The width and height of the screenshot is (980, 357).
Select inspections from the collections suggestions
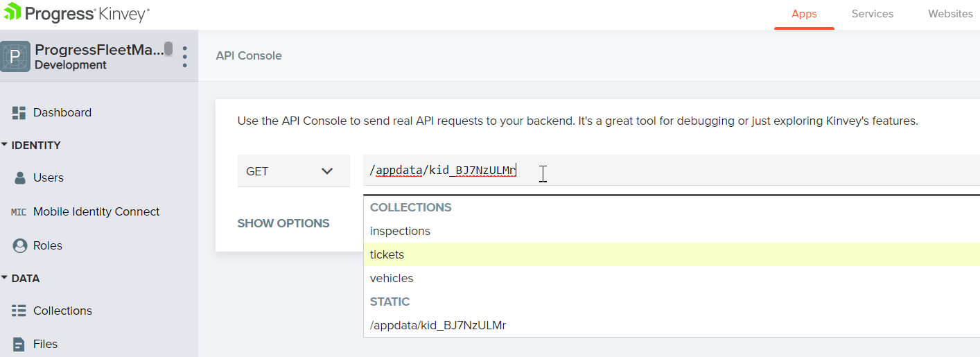coord(672,231)
